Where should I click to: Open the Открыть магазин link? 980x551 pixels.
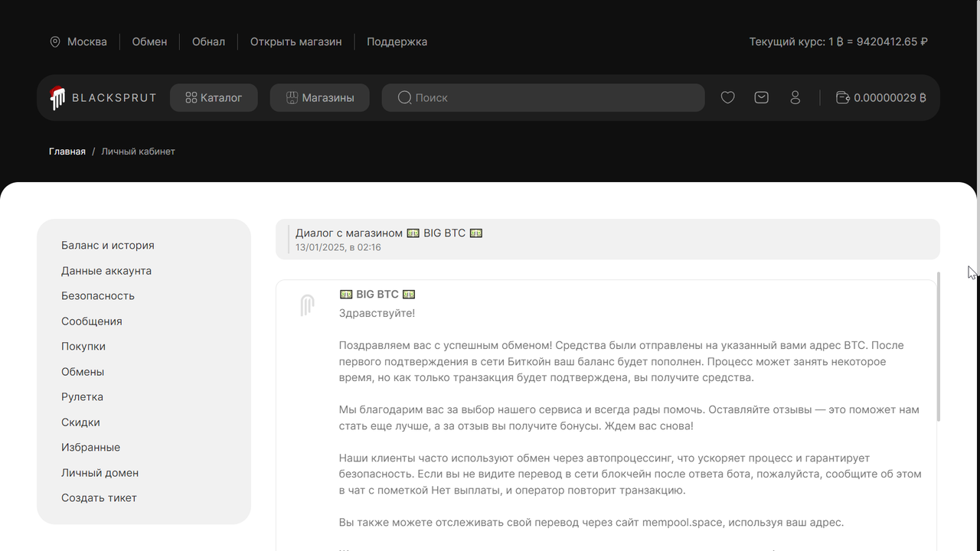(296, 42)
